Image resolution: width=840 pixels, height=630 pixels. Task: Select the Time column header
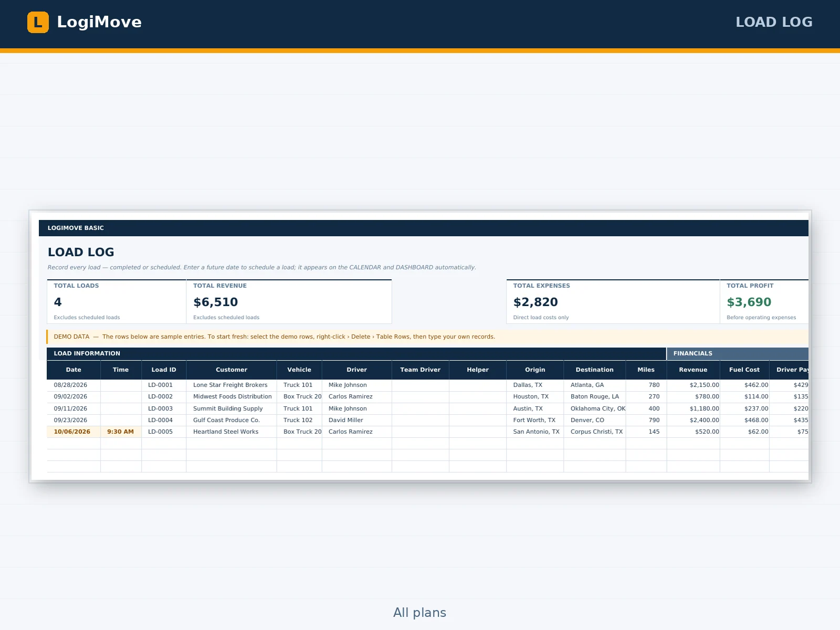(121, 370)
